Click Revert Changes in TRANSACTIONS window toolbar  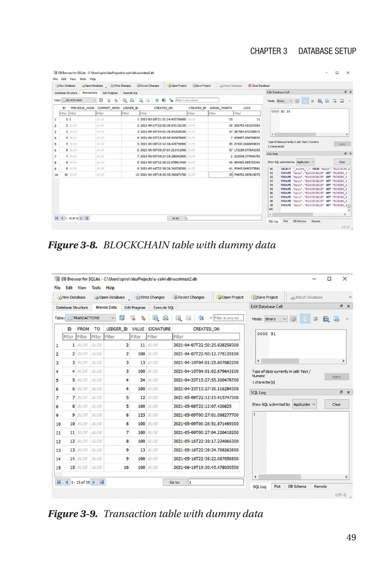[189, 297]
